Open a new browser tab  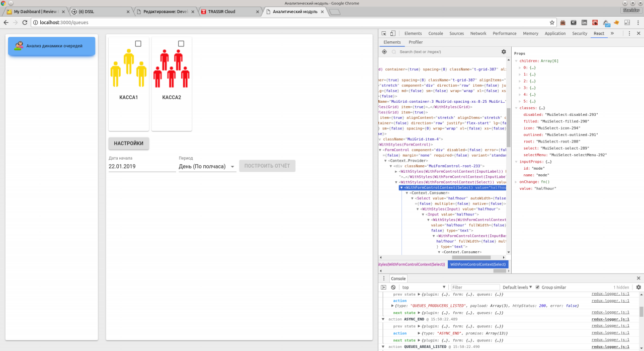point(335,12)
